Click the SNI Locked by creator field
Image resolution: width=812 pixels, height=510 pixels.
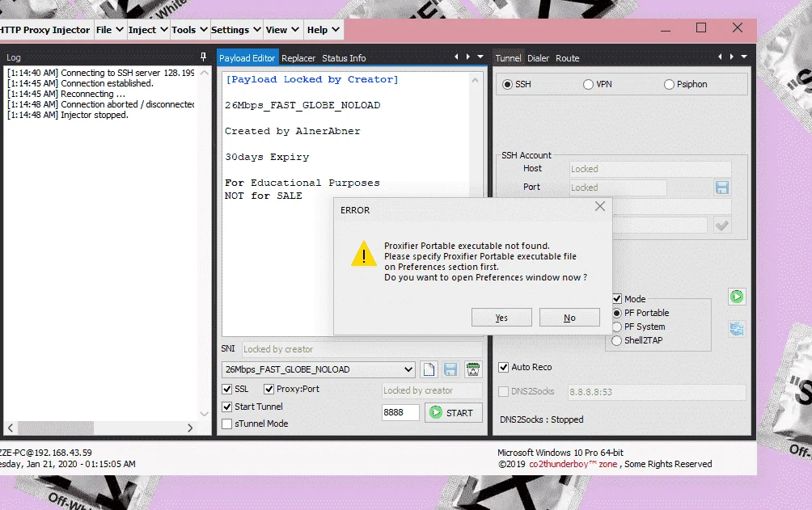[362, 349]
